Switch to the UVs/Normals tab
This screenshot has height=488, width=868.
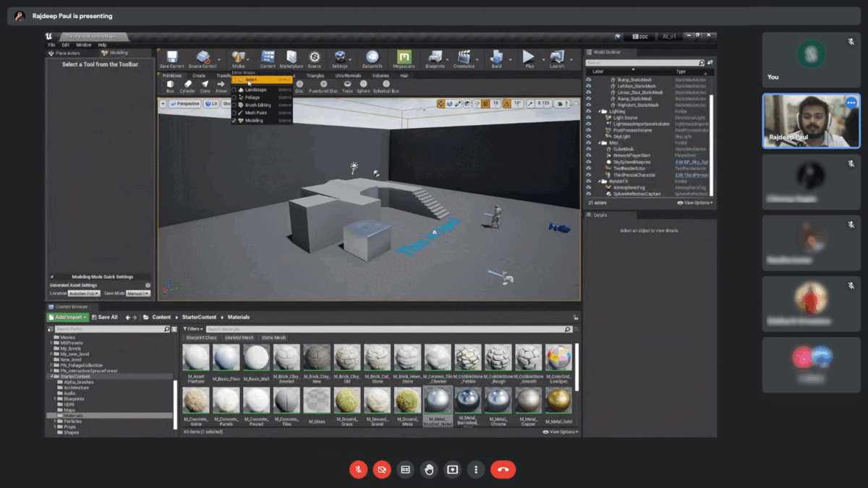coord(347,75)
